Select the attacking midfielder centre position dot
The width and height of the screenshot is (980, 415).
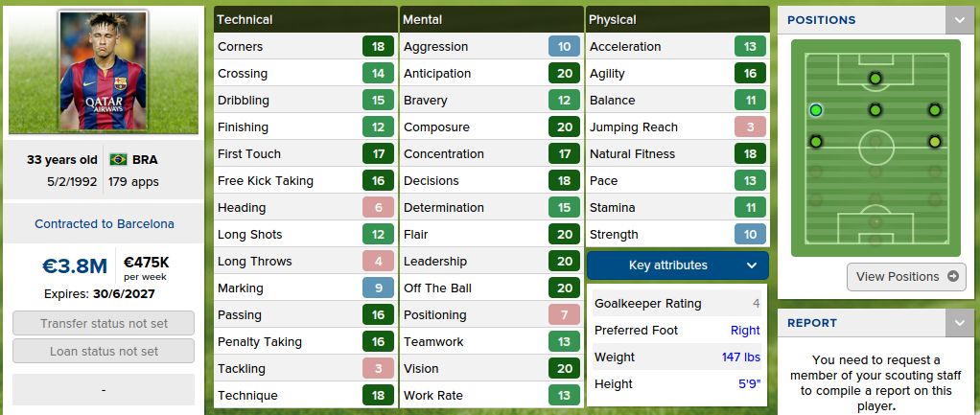[x=875, y=110]
